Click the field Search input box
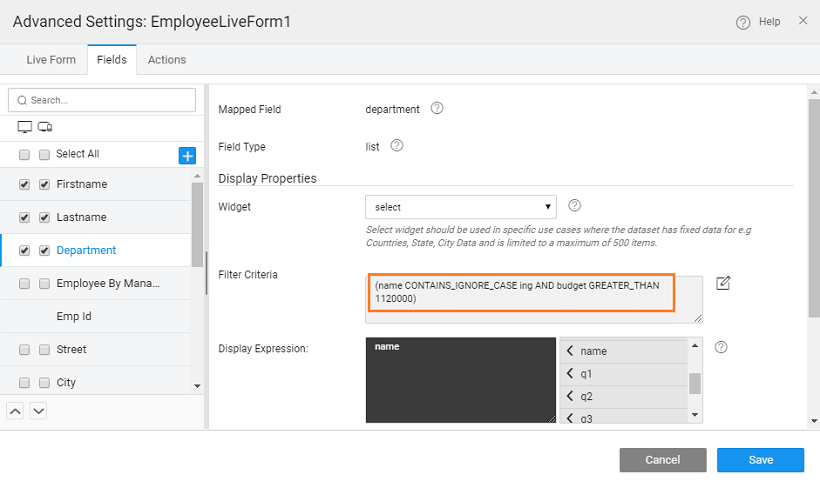 (x=102, y=100)
